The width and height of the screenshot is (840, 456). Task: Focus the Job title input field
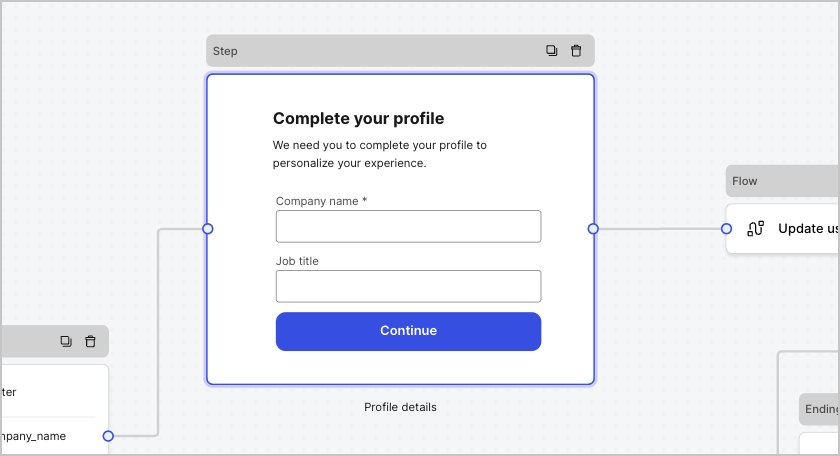click(x=408, y=286)
